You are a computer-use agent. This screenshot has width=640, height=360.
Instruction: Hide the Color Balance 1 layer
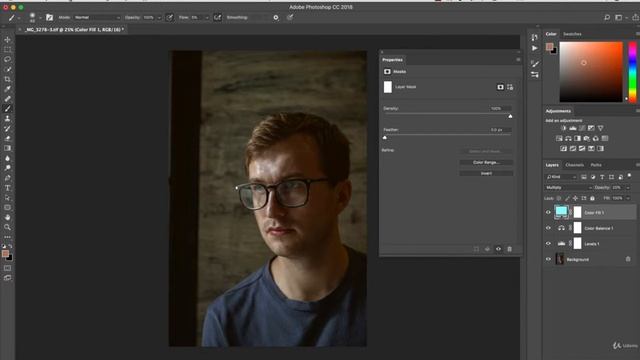[548, 228]
